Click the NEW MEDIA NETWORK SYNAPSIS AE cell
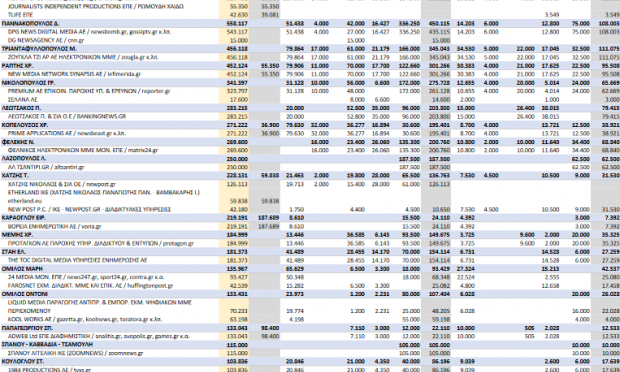Image resolution: width=620 pixels, height=372 pixels. [74, 74]
